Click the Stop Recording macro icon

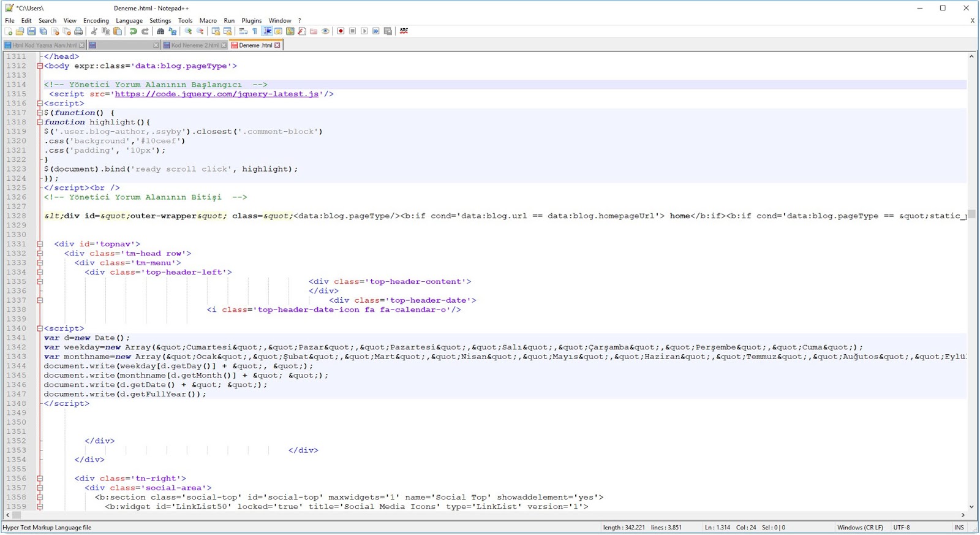pyautogui.click(x=353, y=31)
